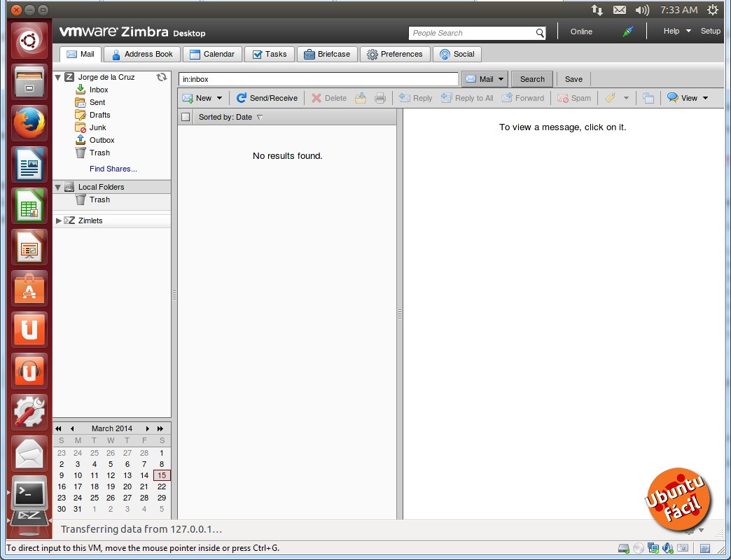Screen dimensions: 731x560
Task: Collapse the Jorge de la Cruz account
Action: click(x=58, y=77)
